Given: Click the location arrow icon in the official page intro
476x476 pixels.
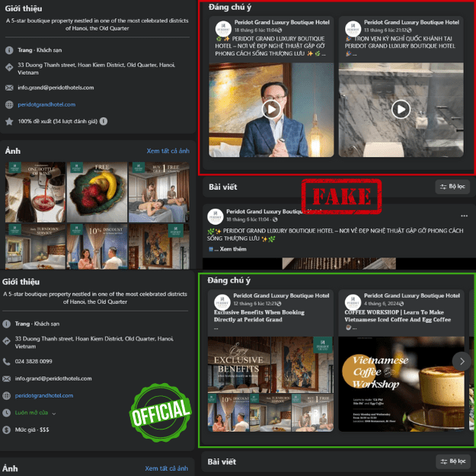Looking at the screenshot, I should coord(6,341).
